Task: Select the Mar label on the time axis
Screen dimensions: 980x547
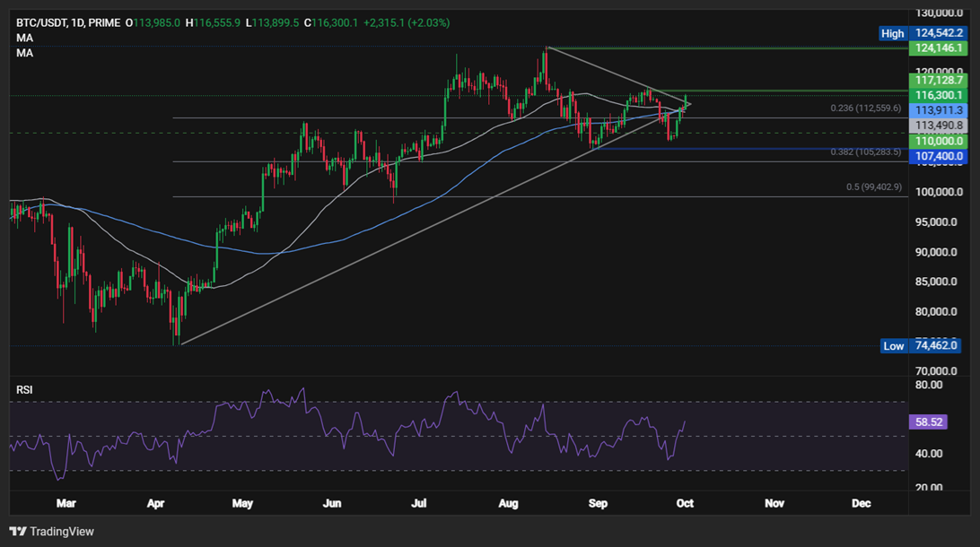Action: coord(66,504)
